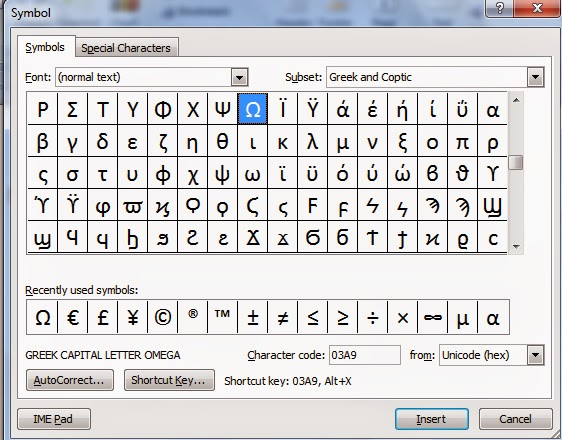Choose the division ÷ sign in recent symbols

click(x=372, y=317)
